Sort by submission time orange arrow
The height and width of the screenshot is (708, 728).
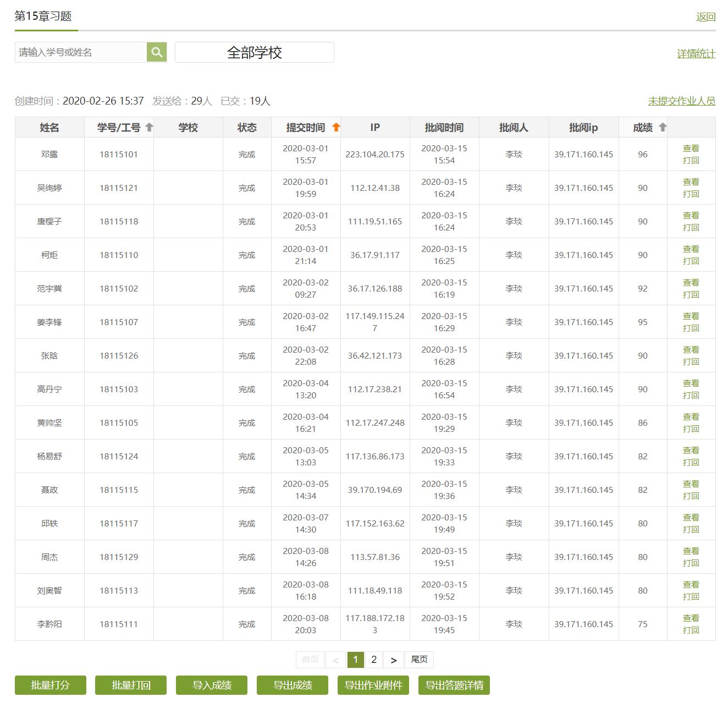pos(336,127)
